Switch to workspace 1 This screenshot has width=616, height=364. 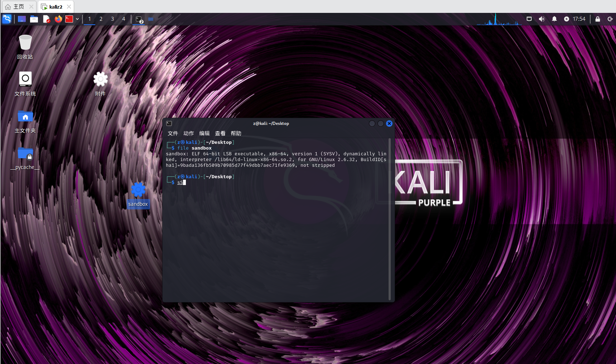pyautogui.click(x=90, y=19)
